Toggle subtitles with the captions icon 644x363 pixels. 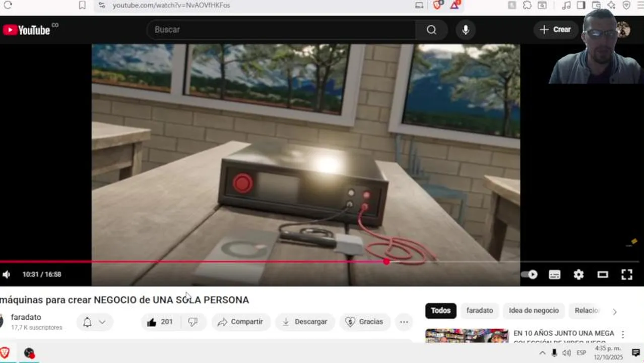tap(554, 275)
